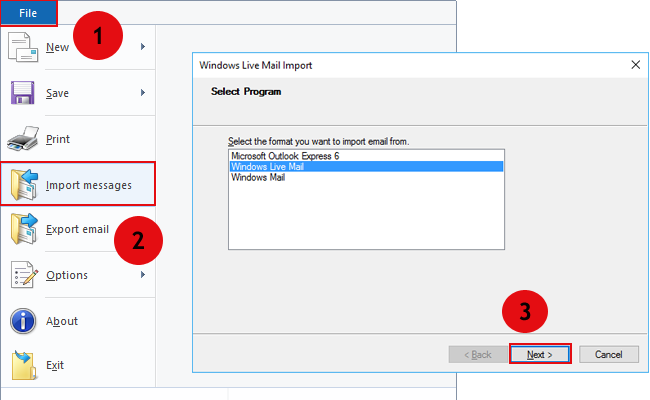Click the Import messages folder icon
The image size is (650, 400).
[x=24, y=184]
